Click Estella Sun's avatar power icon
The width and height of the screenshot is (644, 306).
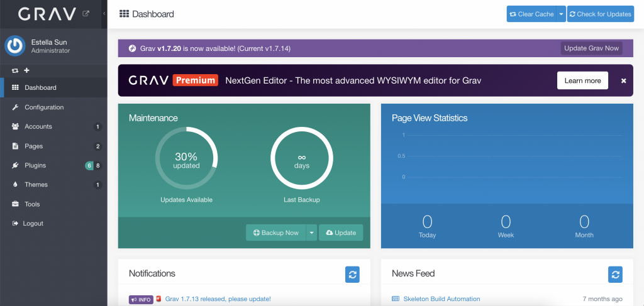coord(15,45)
